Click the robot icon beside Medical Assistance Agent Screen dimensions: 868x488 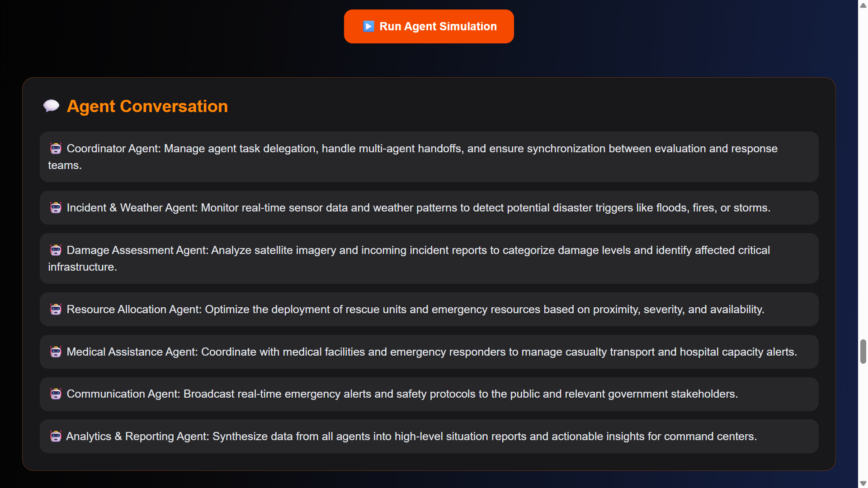pos(56,352)
